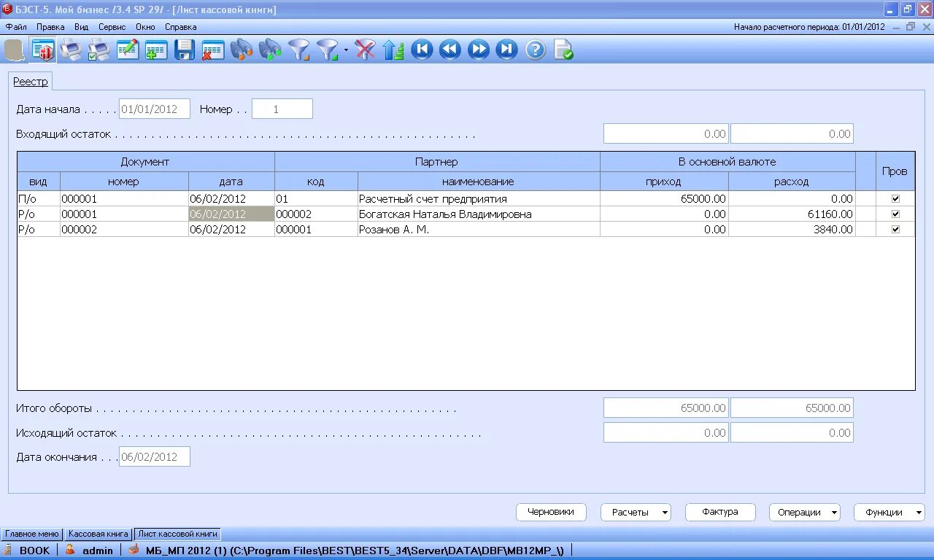Open the small arrow next to the second filter funnel
This screenshot has width=934, height=560.
point(346,50)
